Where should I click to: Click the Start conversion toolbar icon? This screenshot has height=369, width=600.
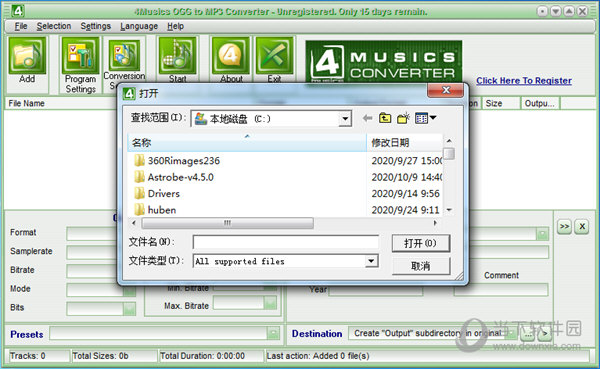(x=178, y=56)
